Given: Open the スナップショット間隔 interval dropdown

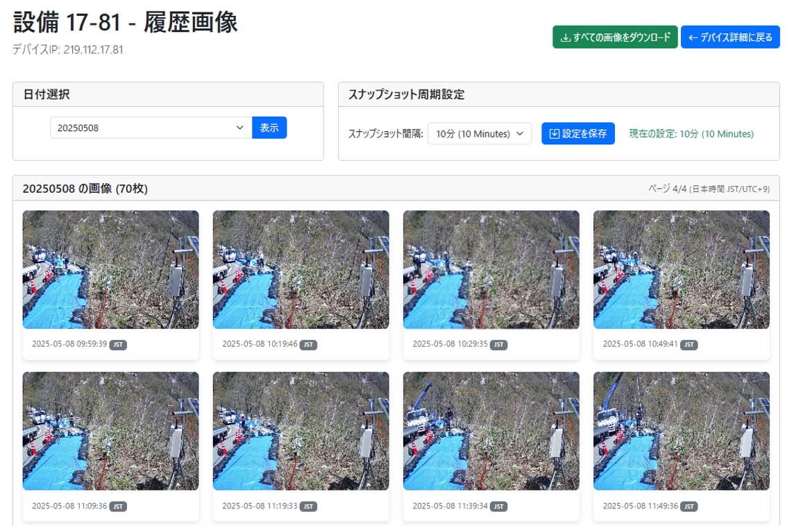Looking at the screenshot, I should (x=479, y=133).
